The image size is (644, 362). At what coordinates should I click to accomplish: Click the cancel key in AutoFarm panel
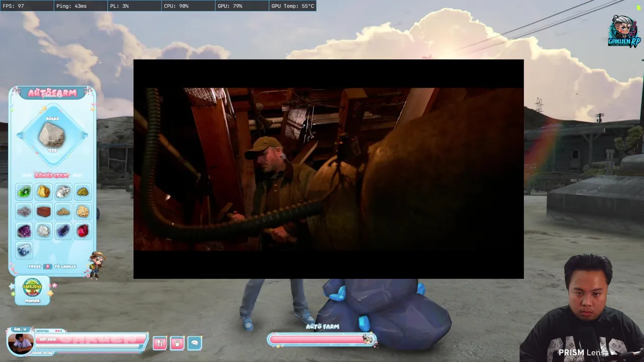tap(47, 266)
